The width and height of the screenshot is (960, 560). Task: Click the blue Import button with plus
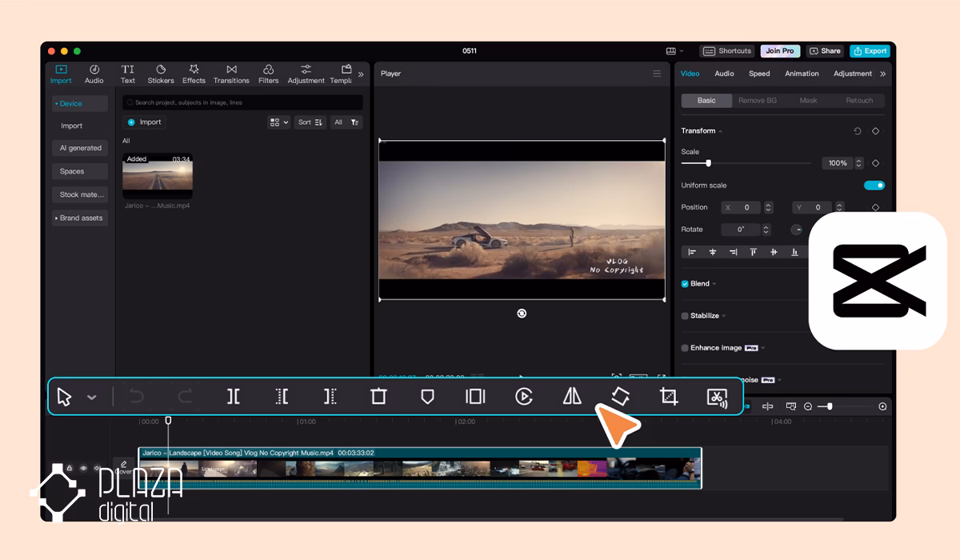tap(144, 122)
